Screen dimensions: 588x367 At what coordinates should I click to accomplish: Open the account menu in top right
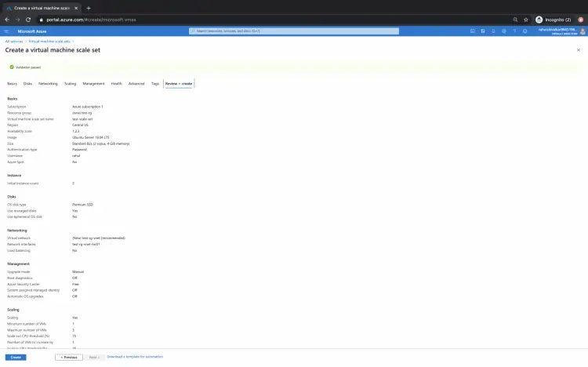coord(560,31)
